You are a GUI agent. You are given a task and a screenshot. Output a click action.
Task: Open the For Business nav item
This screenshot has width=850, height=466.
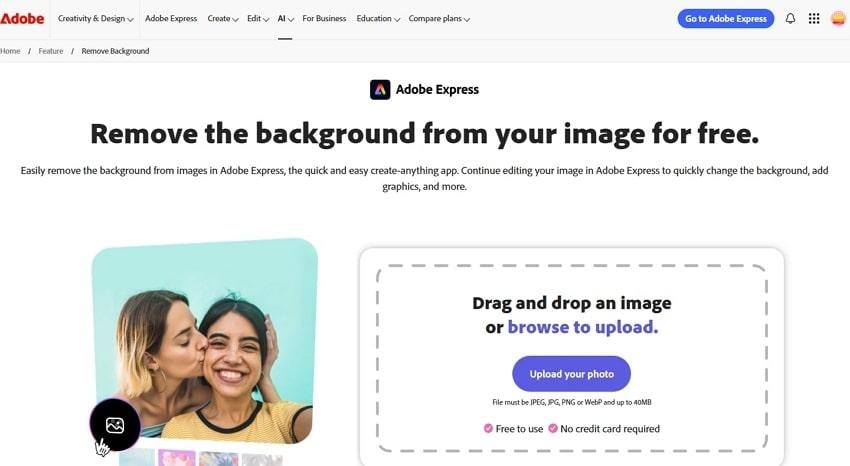pyautogui.click(x=324, y=18)
